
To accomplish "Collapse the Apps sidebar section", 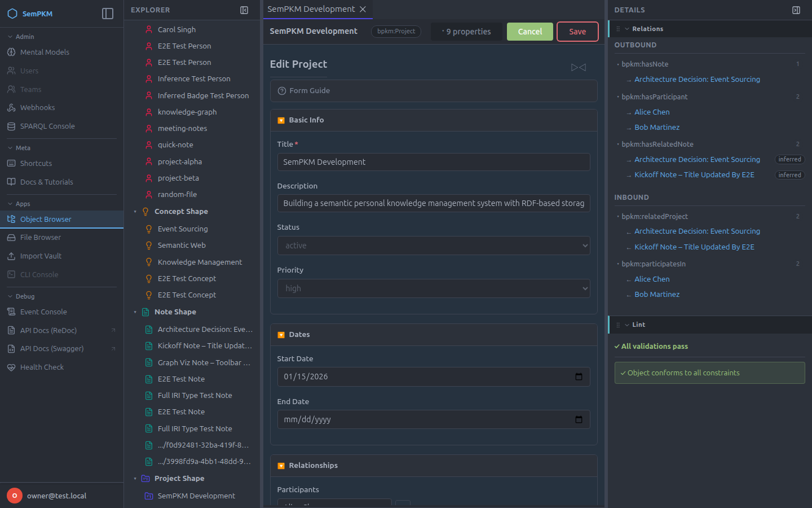I will click(10, 204).
